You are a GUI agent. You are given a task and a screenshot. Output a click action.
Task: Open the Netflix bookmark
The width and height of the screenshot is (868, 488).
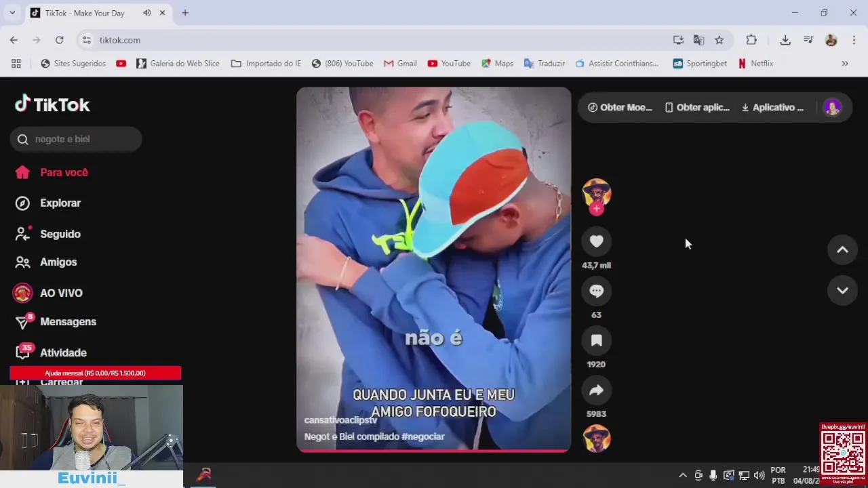(x=755, y=63)
